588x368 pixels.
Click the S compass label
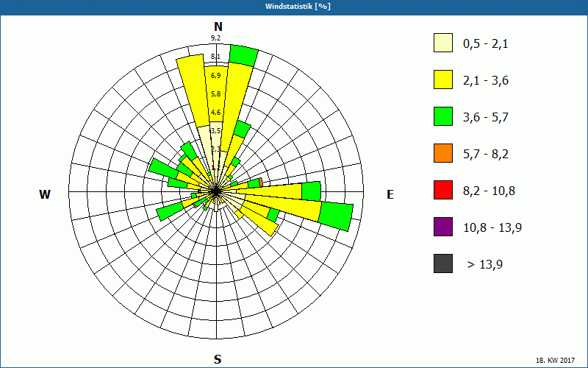(218, 359)
